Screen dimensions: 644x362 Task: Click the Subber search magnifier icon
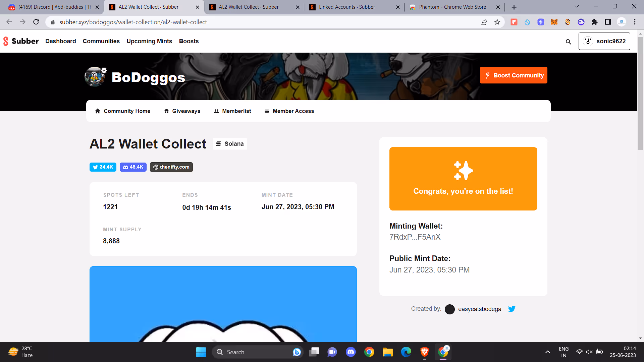(568, 42)
